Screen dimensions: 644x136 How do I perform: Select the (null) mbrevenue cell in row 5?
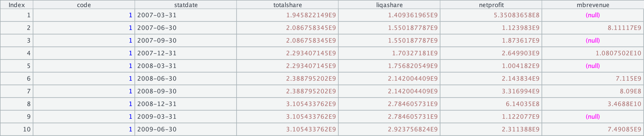593,66
